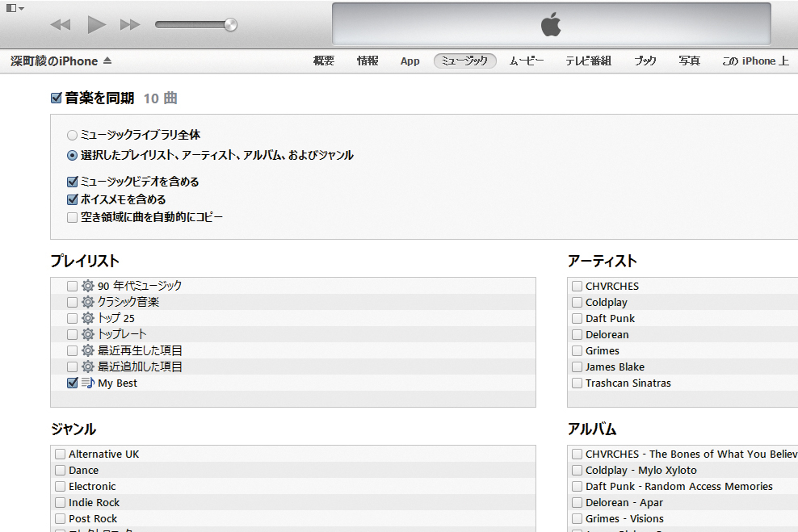
Task: Uncheck the My Best playlist checkbox
Action: point(72,383)
